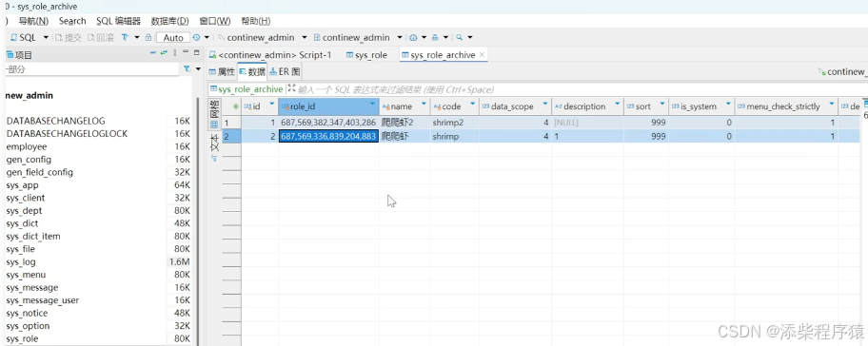Image resolution: width=868 pixels, height=346 pixels.
Task: Select sys_menu table in navigator
Action: (26, 275)
